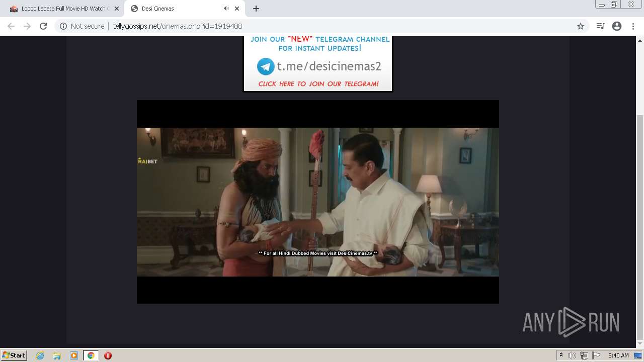Mute audio icon on Desi Cinemas tab
The width and height of the screenshot is (644, 362).
226,9
